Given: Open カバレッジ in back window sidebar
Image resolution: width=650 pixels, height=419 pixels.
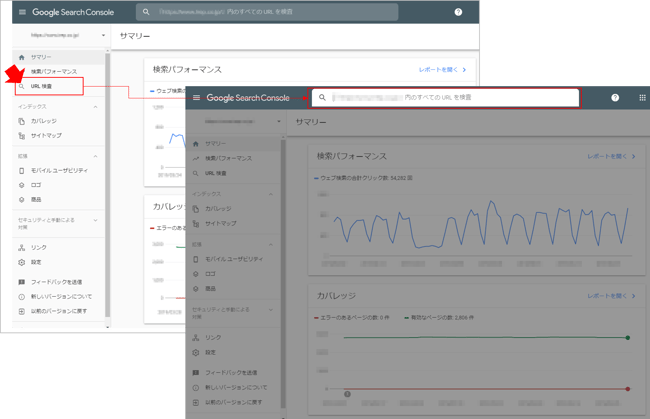Looking at the screenshot, I should click(x=44, y=121).
